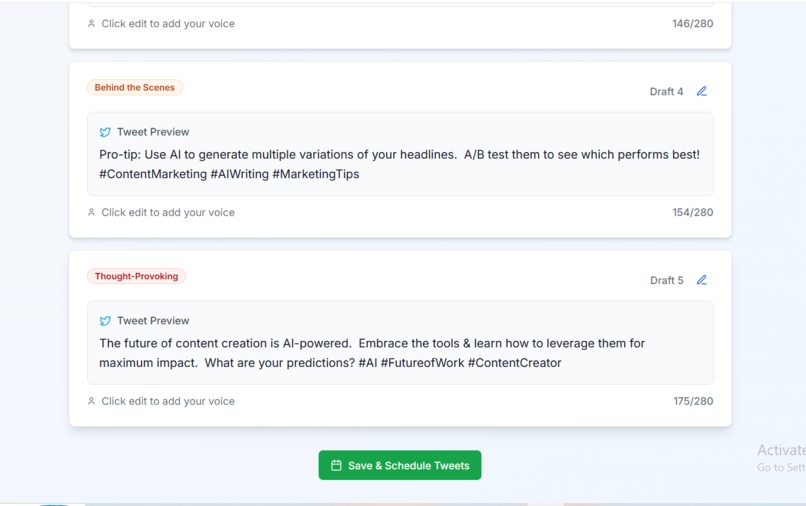
Task: Select the Thought-Provoking tag
Action: click(x=136, y=276)
